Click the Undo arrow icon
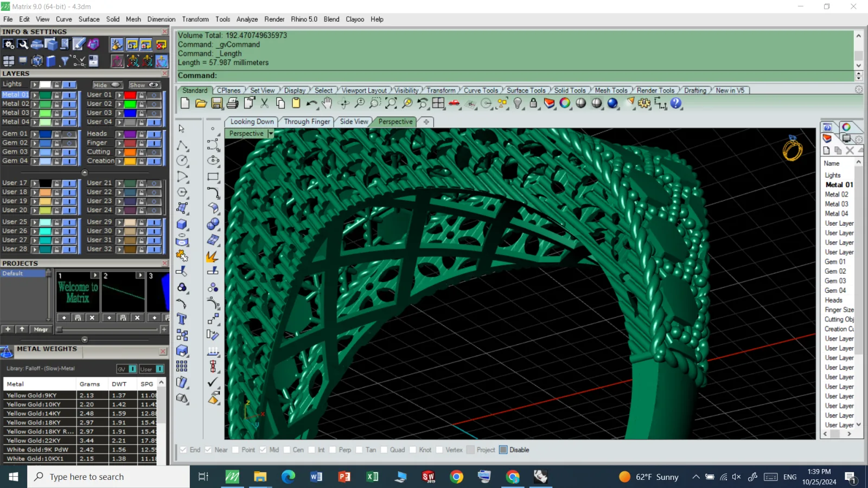 click(x=312, y=103)
